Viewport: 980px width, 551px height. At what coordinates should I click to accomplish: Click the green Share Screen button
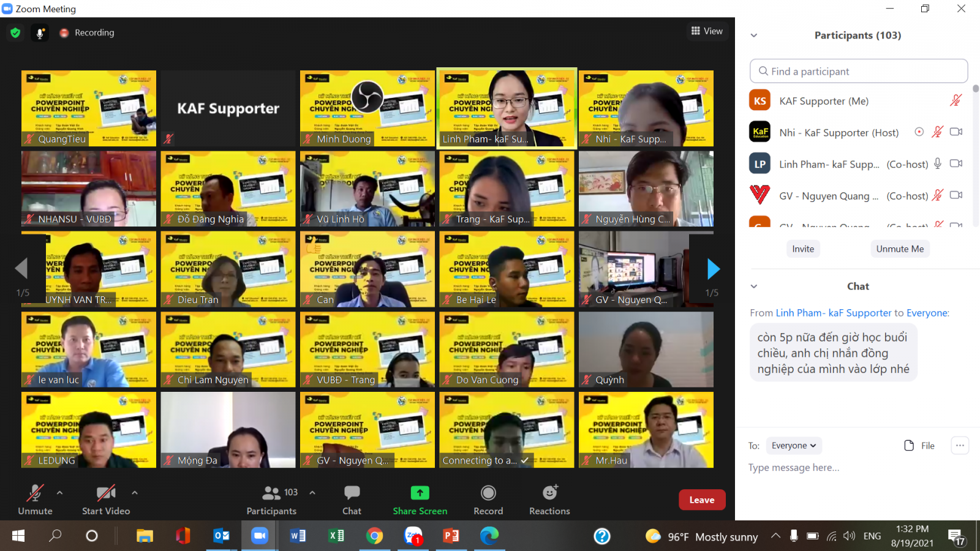tap(420, 500)
